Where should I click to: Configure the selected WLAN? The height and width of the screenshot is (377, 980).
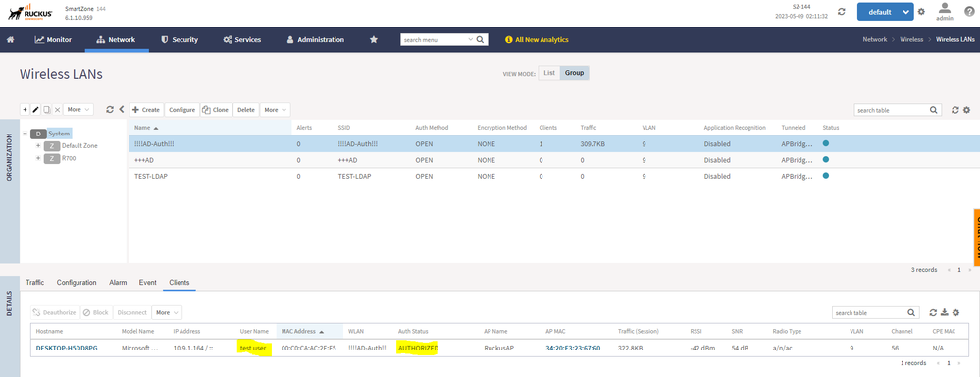181,110
